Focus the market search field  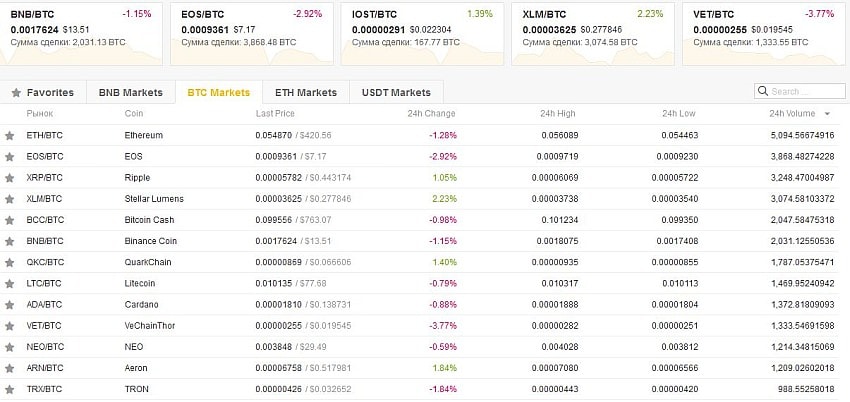tap(805, 92)
